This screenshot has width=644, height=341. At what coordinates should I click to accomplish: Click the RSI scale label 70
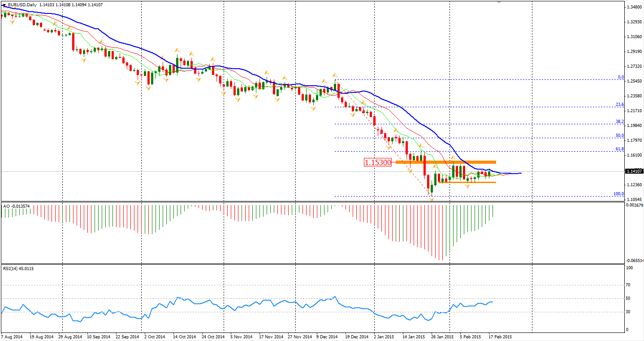[x=628, y=285]
